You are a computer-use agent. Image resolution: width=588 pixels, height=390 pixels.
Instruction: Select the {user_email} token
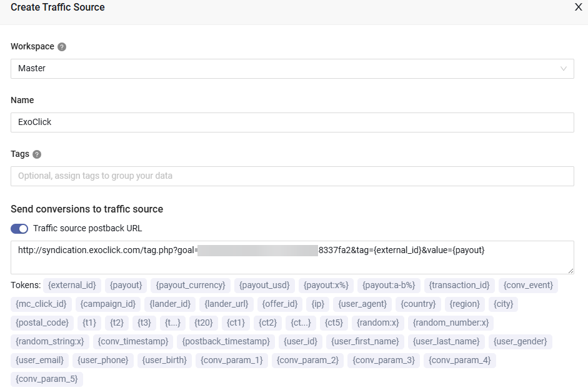39,361
